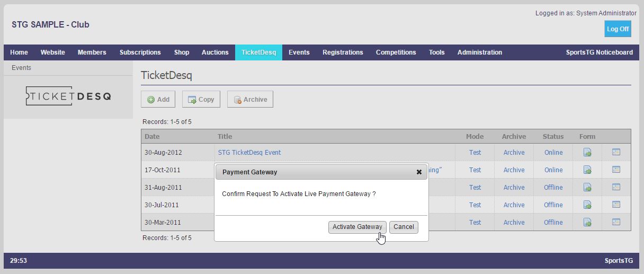Toggle Offline status for 31-Aug-2011 row
Image resolution: width=644 pixels, height=274 pixels.
[553, 188]
